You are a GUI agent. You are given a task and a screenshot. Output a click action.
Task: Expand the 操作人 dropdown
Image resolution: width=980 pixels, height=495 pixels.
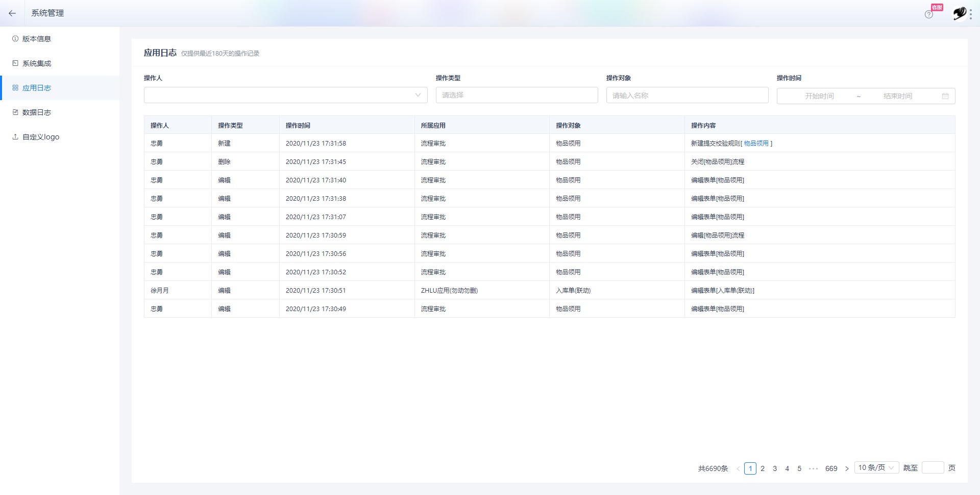pyautogui.click(x=286, y=95)
